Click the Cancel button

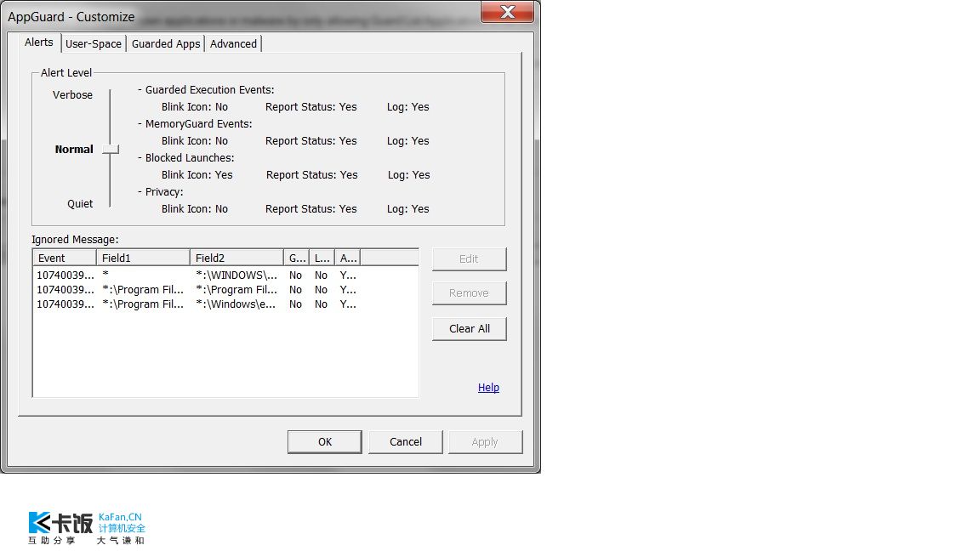coord(406,441)
